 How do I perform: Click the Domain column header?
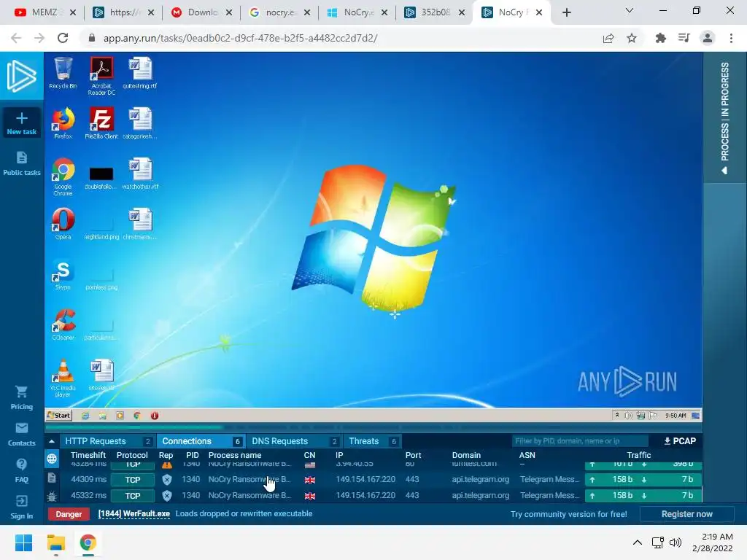466,455
